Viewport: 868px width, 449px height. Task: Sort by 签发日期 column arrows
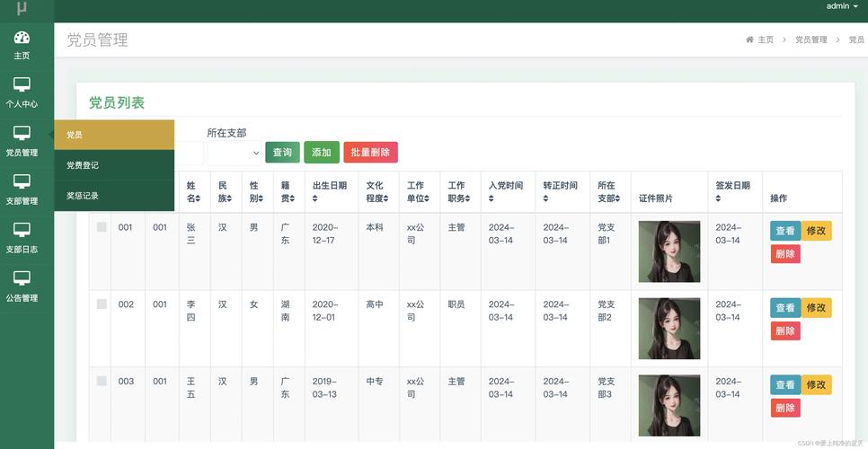pyautogui.click(x=718, y=198)
